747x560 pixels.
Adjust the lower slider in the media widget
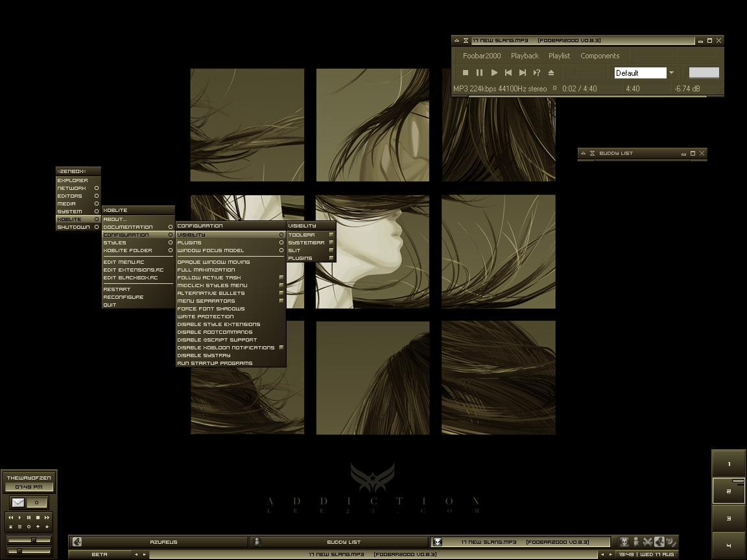[29, 551]
